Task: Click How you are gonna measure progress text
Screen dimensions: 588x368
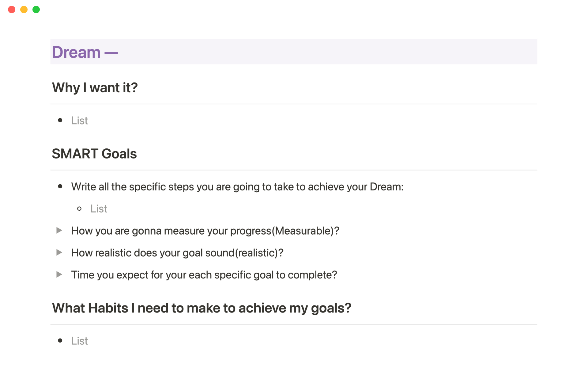Action: (205, 231)
